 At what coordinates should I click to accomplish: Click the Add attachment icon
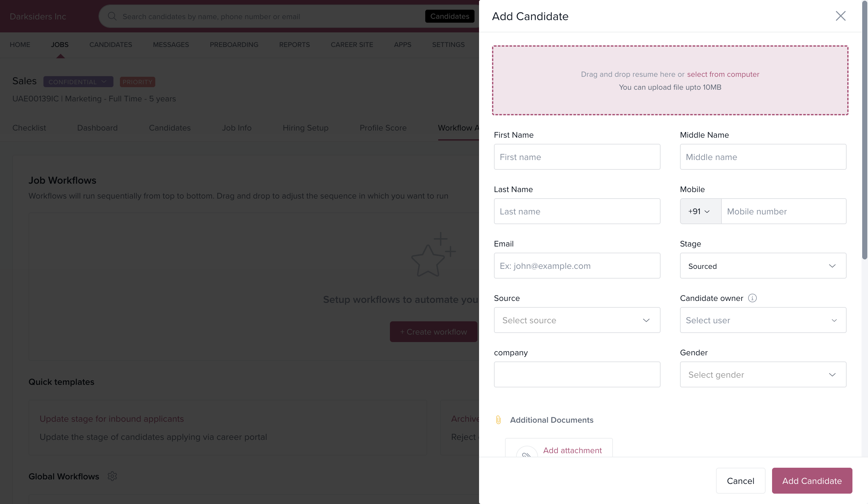(527, 454)
